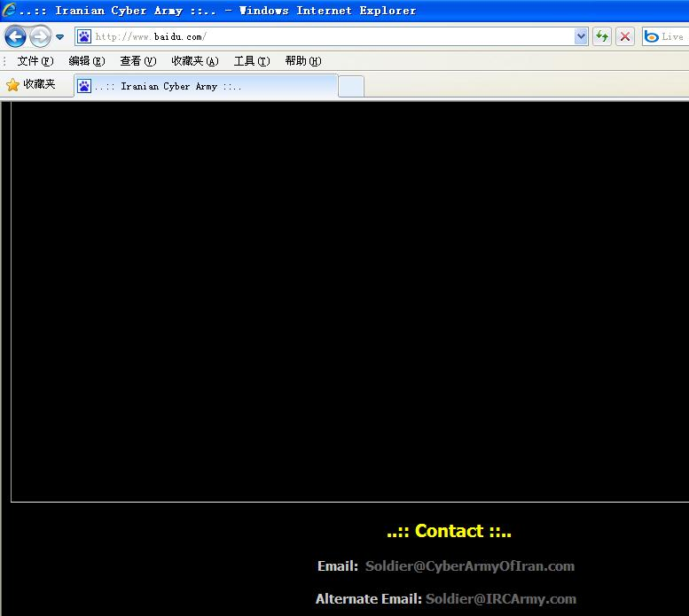Expand the address bar URL dropdown
The height and width of the screenshot is (616, 689).
point(581,36)
